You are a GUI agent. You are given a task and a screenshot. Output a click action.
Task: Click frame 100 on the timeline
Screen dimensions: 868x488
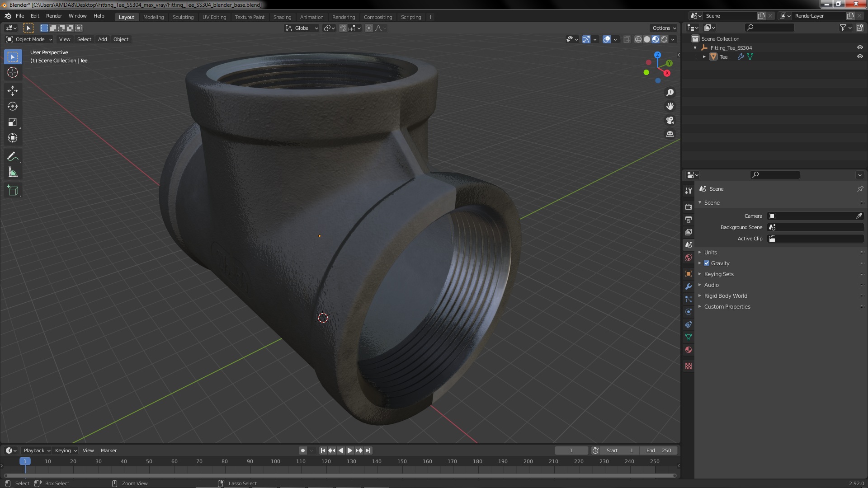(275, 461)
